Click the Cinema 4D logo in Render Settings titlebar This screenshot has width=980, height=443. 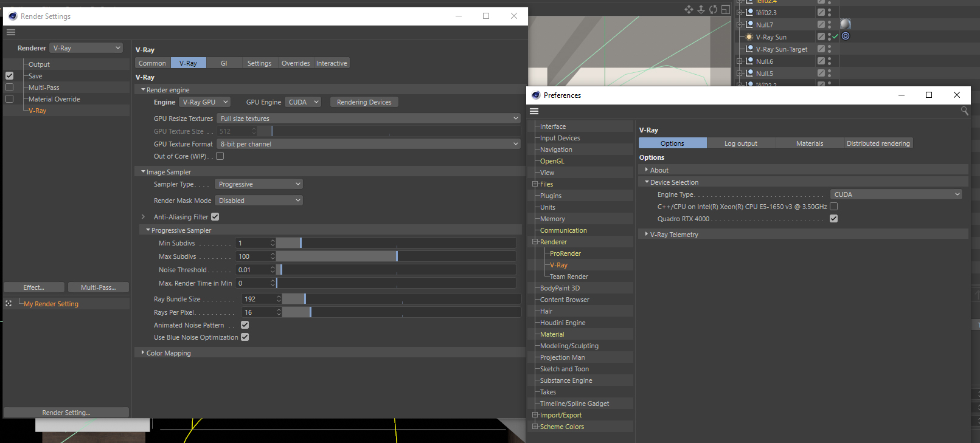13,16
